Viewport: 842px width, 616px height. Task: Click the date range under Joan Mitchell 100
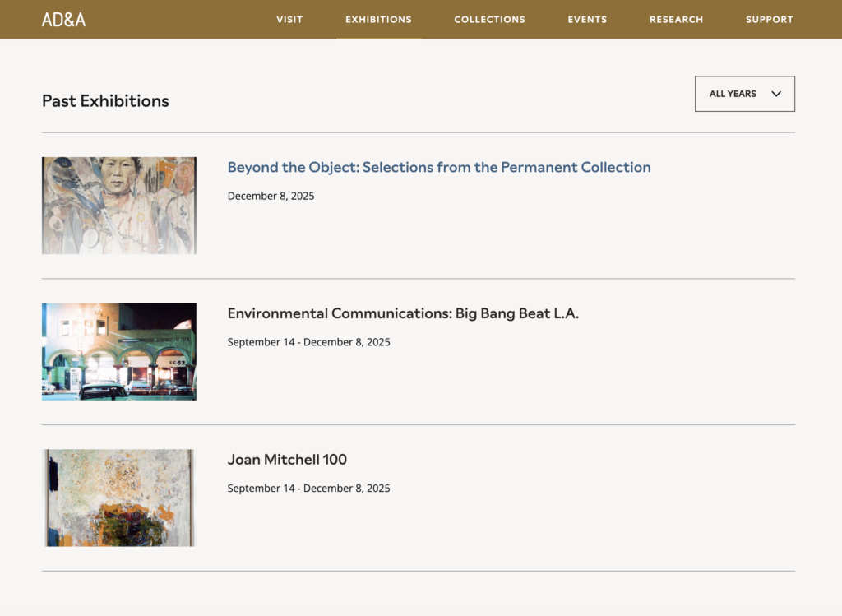click(308, 489)
